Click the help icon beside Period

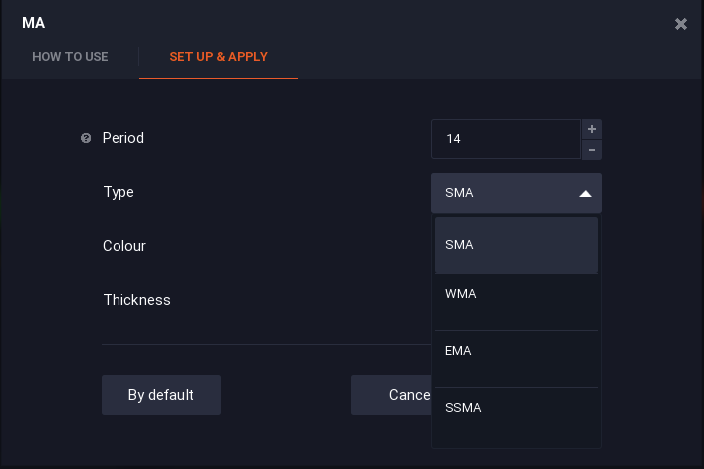(86, 138)
